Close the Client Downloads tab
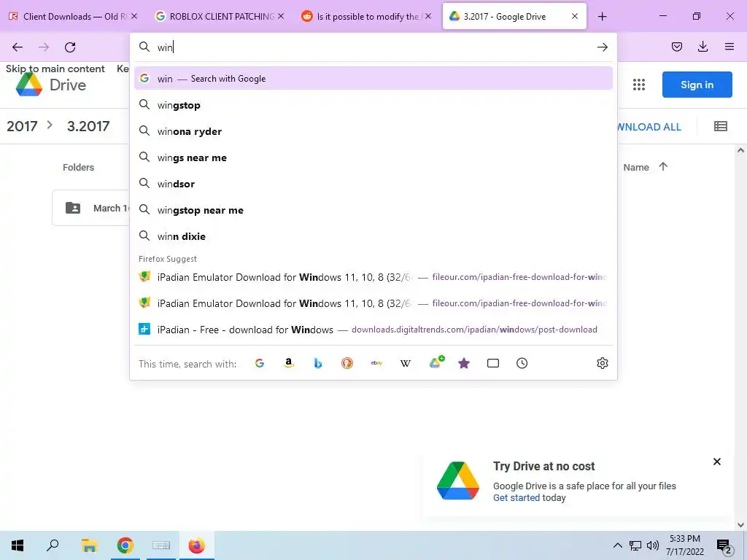The width and height of the screenshot is (747, 560). point(134,16)
